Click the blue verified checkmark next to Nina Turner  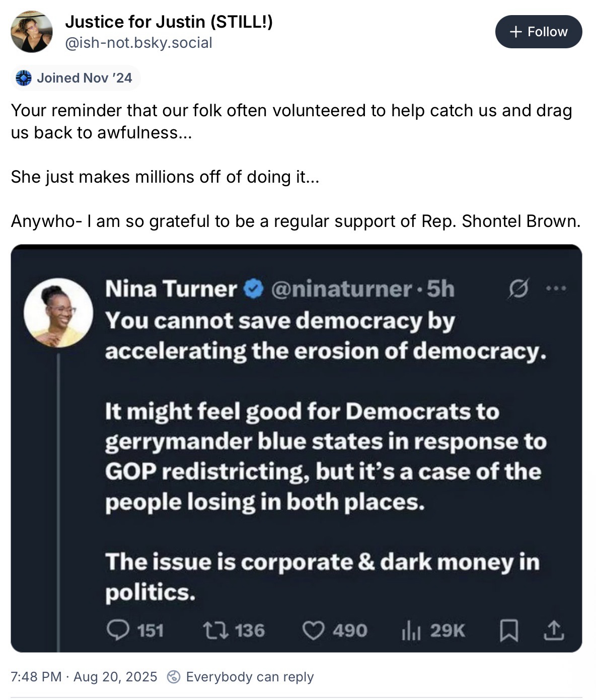[254, 289]
